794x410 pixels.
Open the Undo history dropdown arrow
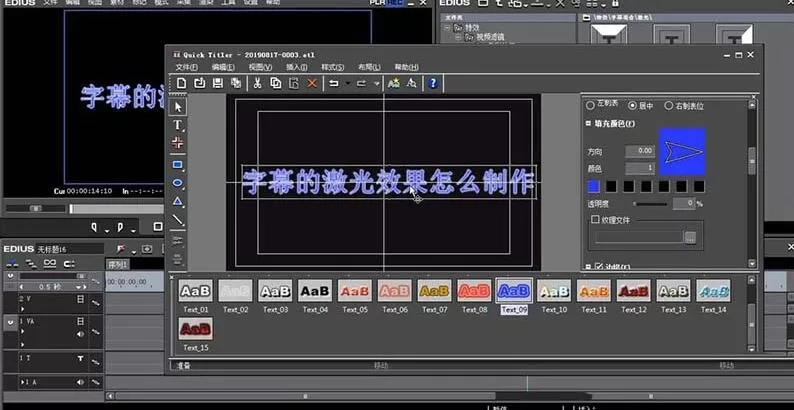click(347, 84)
